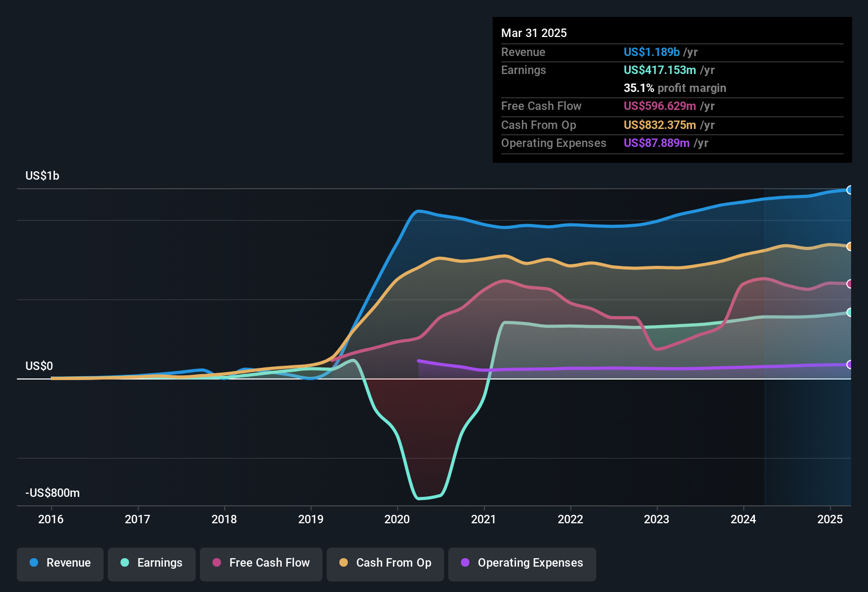
Task: Click the 2021 x-axis label
Action: point(484,520)
